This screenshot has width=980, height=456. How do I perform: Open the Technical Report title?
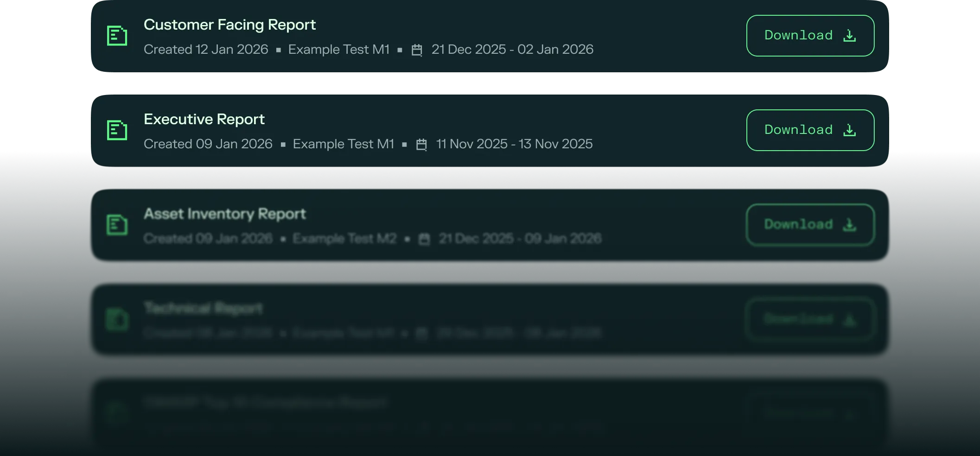(203, 308)
